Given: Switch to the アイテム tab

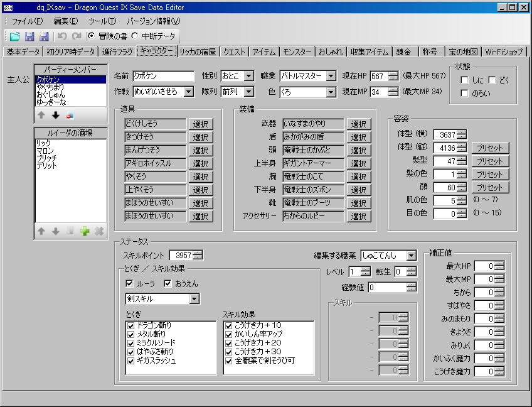Looking at the screenshot, I should pos(264,52).
